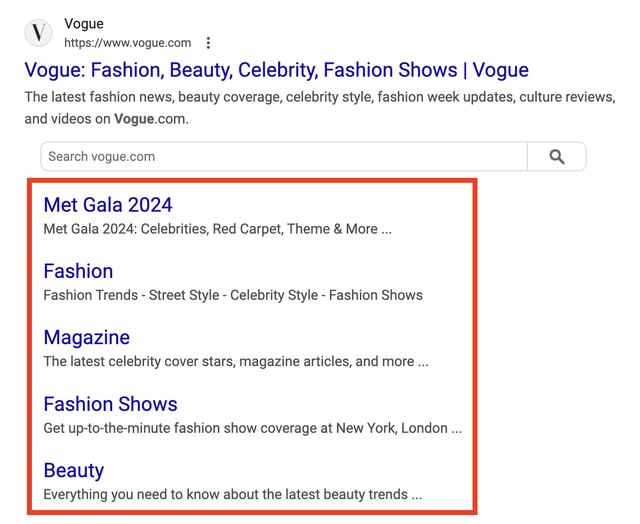Click inside the 'Search vogue.com' field

tap(283, 157)
